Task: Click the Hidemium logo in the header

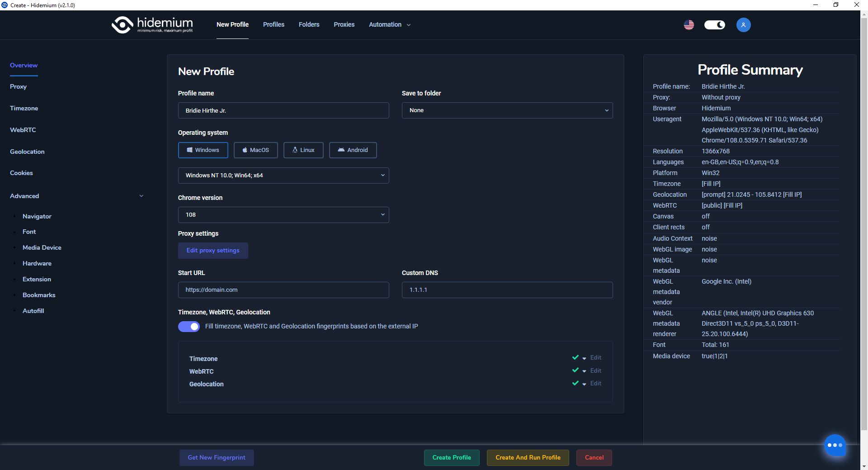Action: (152, 24)
